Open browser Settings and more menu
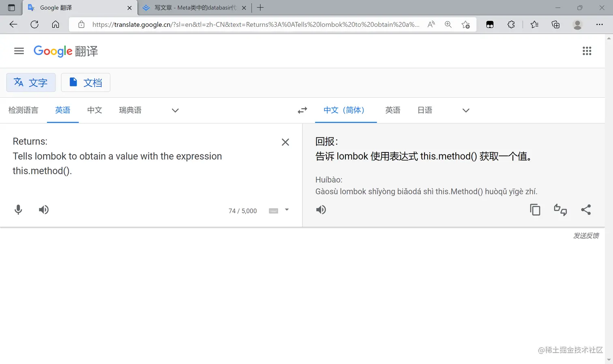The image size is (613, 364). click(599, 24)
